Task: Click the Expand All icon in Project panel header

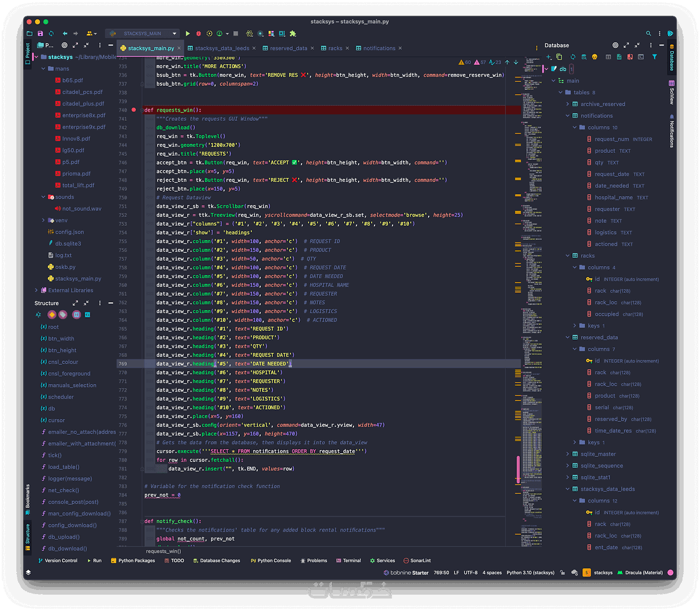Action: (x=75, y=45)
